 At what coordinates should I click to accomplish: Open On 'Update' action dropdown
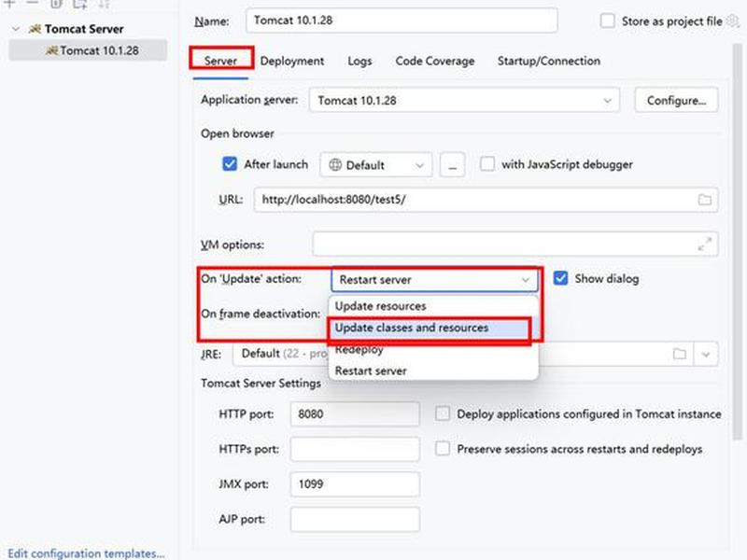click(x=434, y=279)
